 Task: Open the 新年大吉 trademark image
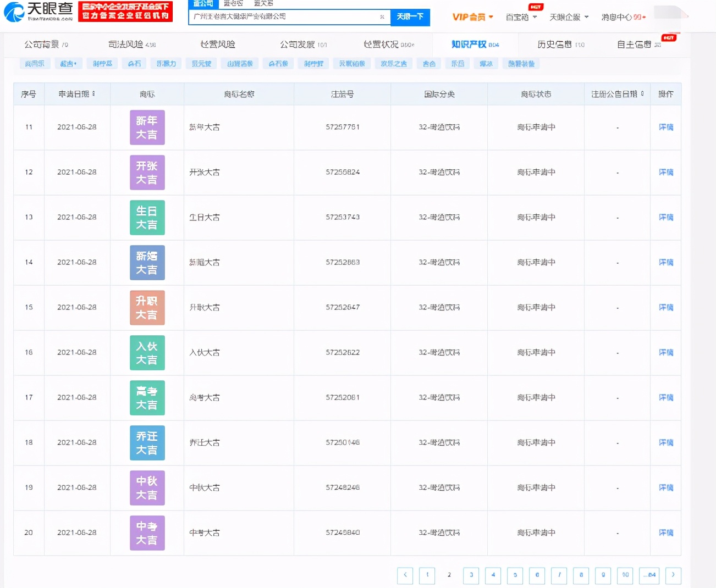pyautogui.click(x=147, y=127)
